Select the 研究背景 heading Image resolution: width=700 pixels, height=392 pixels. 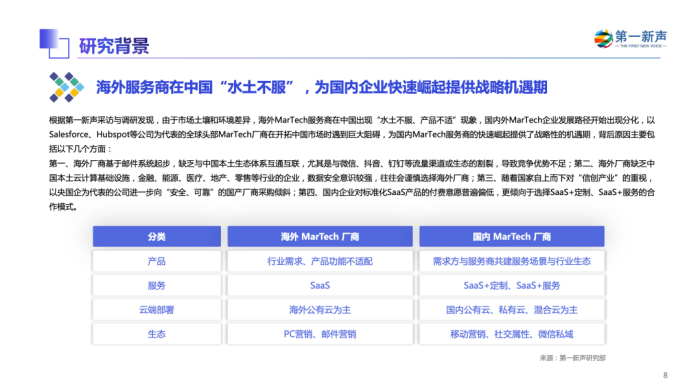(x=114, y=46)
